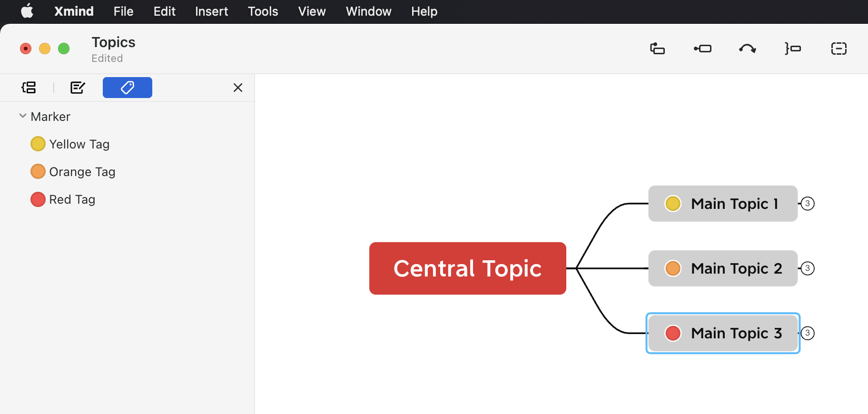Select the Central Topic node
868x414 pixels.
click(468, 268)
